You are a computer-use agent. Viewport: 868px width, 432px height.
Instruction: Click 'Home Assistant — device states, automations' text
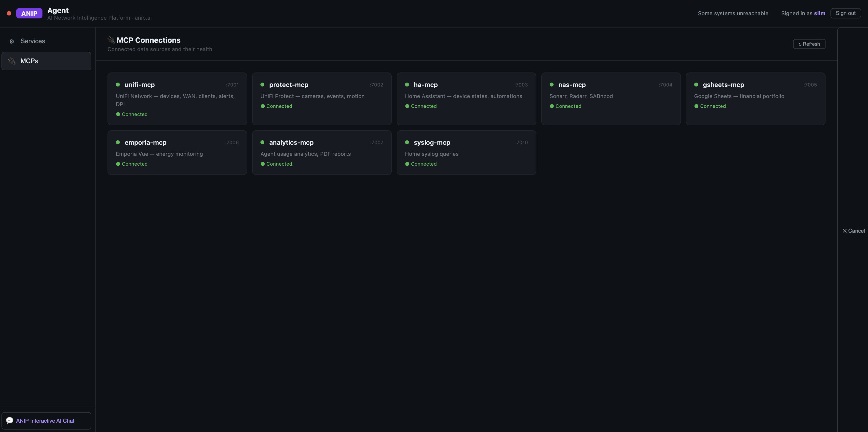point(463,96)
